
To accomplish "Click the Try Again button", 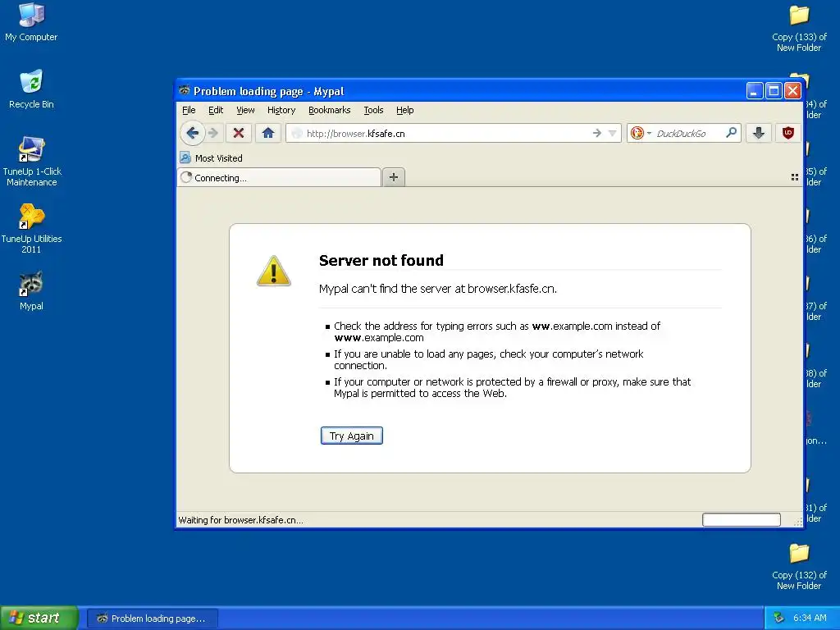I will pyautogui.click(x=351, y=436).
